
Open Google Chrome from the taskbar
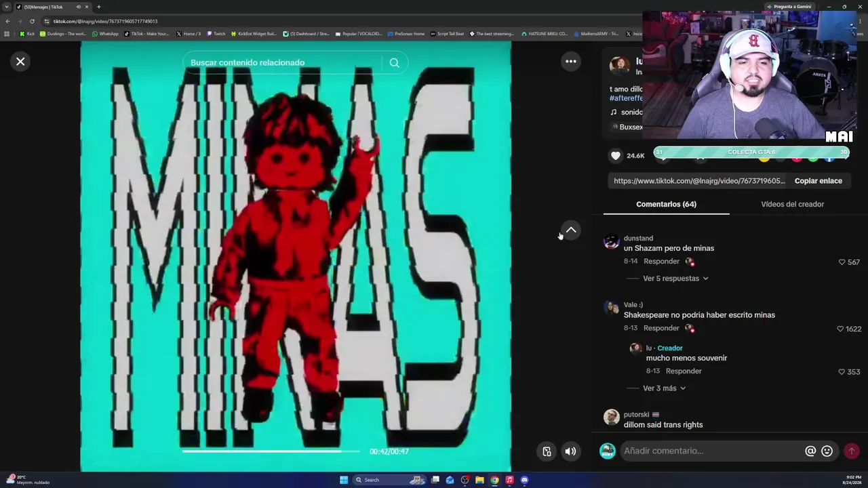494,480
